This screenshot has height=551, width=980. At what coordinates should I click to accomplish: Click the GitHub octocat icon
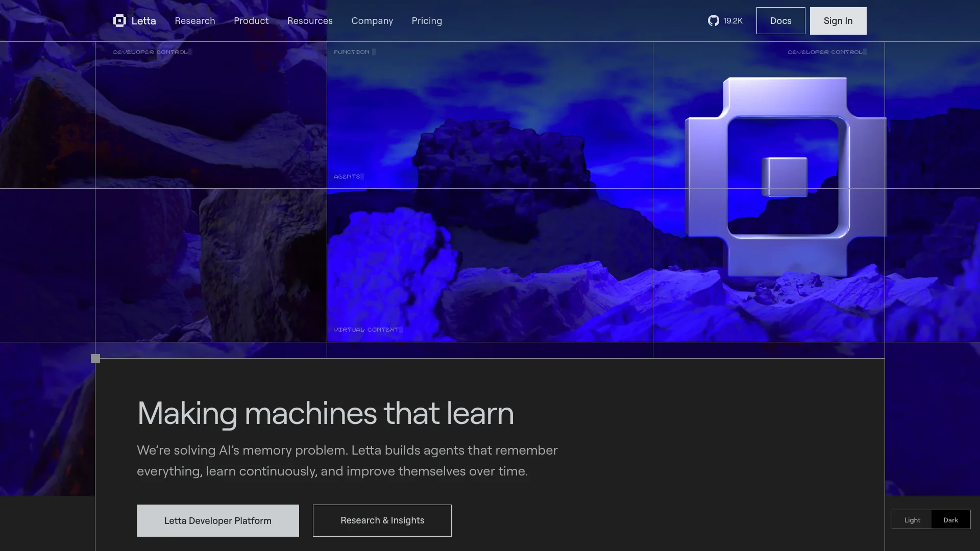pyautogui.click(x=713, y=21)
